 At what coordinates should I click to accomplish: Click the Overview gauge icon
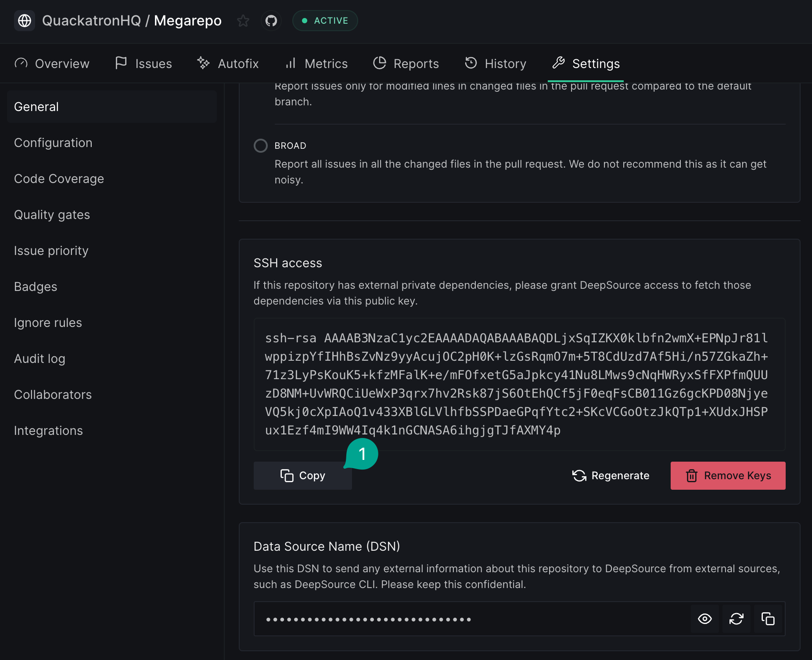pos(21,63)
